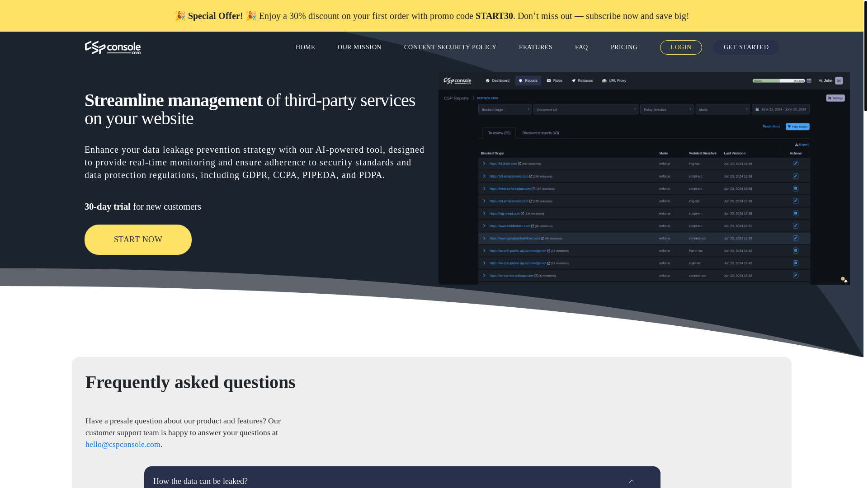Viewport: 868px width, 488px height.
Task: Open CONTENT SECURITY POLICY nav item
Action: click(450, 47)
